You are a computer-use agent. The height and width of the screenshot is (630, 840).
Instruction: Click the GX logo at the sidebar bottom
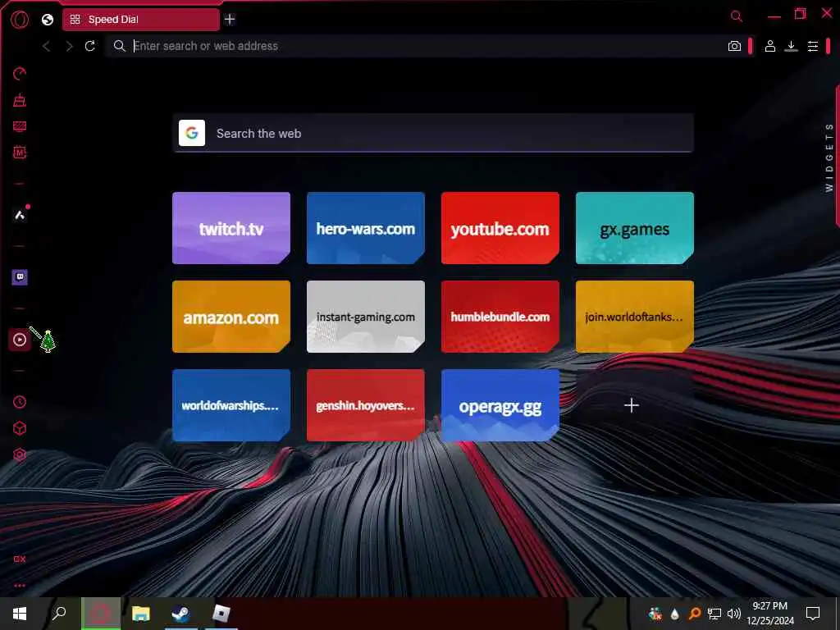click(x=20, y=559)
